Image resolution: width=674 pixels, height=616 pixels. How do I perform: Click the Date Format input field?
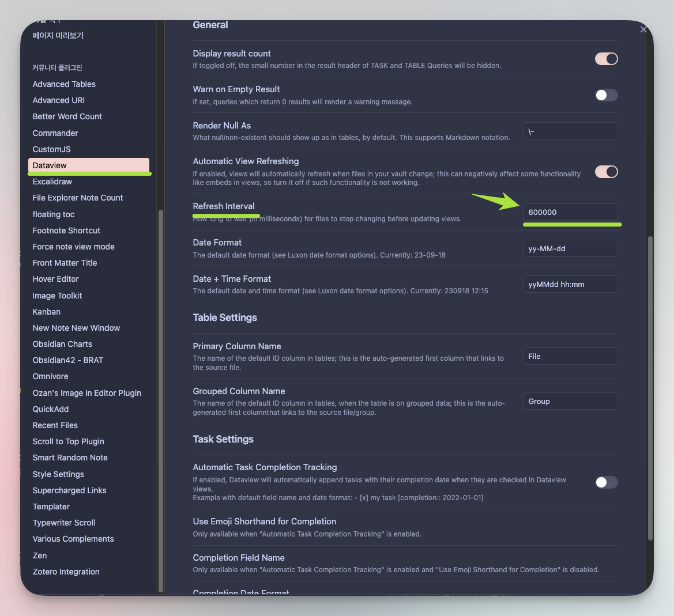point(570,248)
